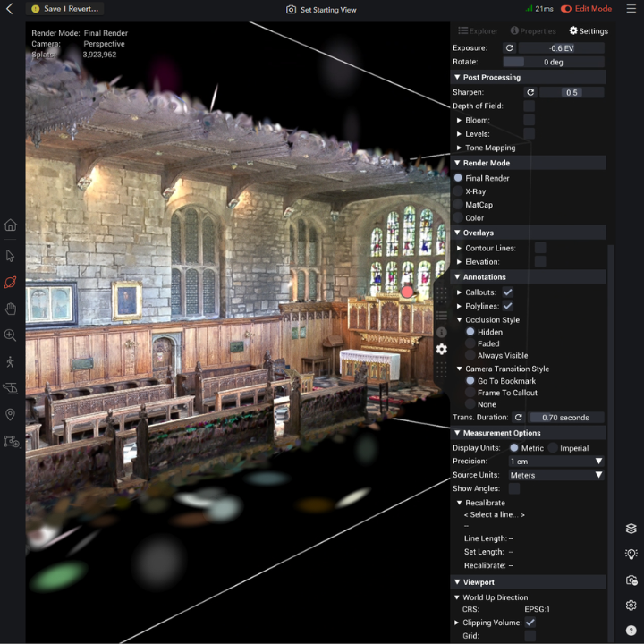Select X-Ray render mode
The image size is (644, 644).
(x=458, y=191)
